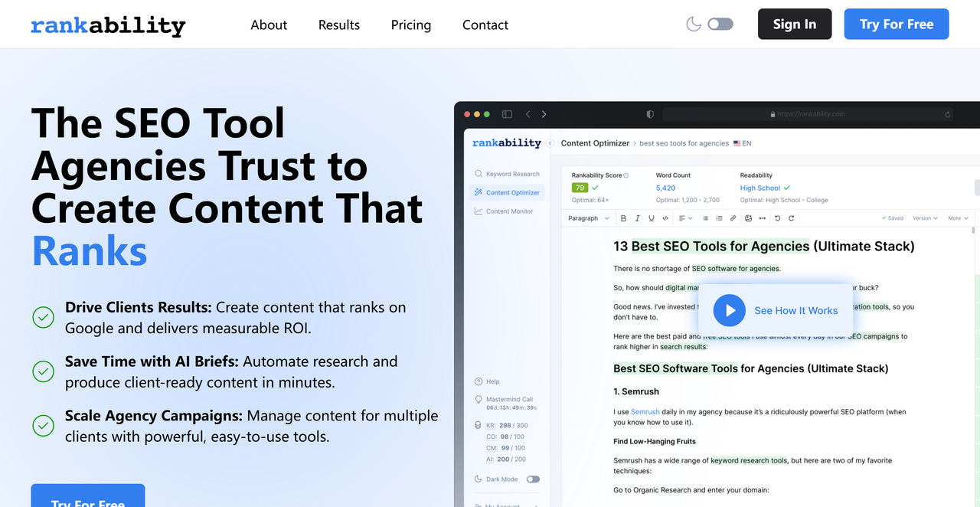Click the credits coin stack icon
The height and width of the screenshot is (507, 980).
click(479, 425)
